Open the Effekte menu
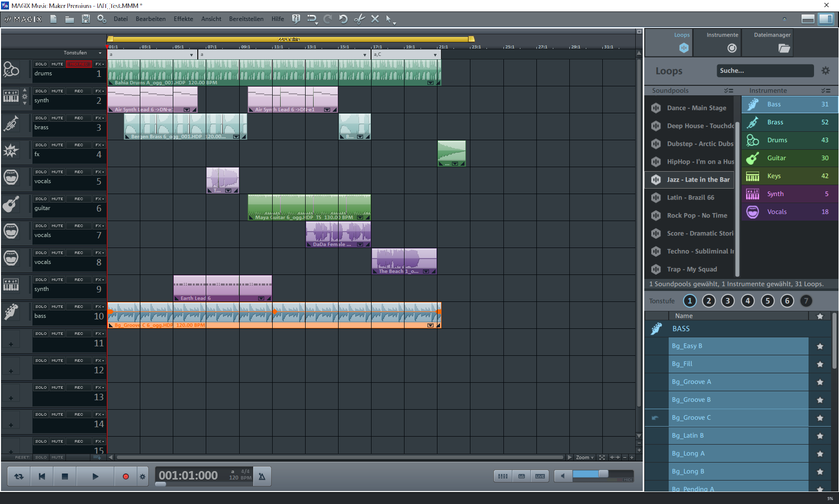 [183, 19]
